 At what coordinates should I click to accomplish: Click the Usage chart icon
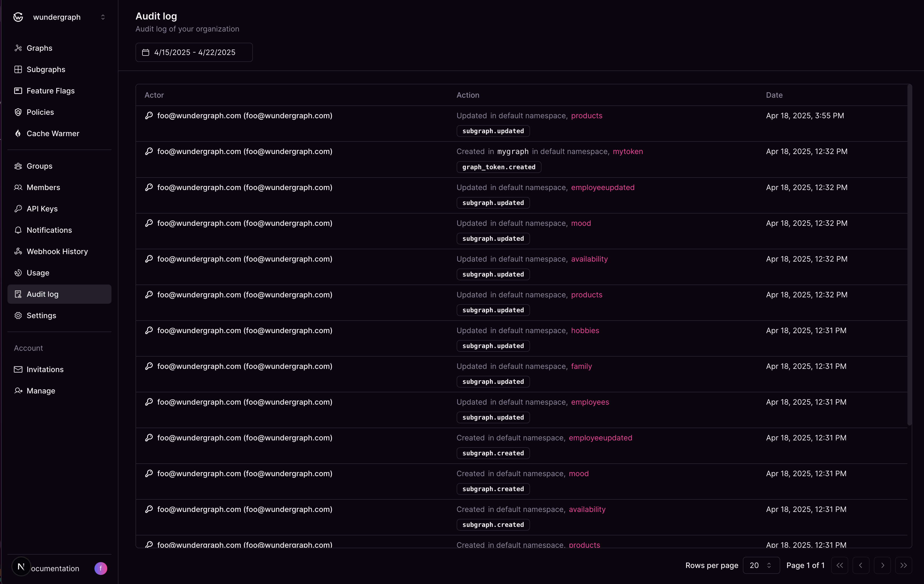18,273
